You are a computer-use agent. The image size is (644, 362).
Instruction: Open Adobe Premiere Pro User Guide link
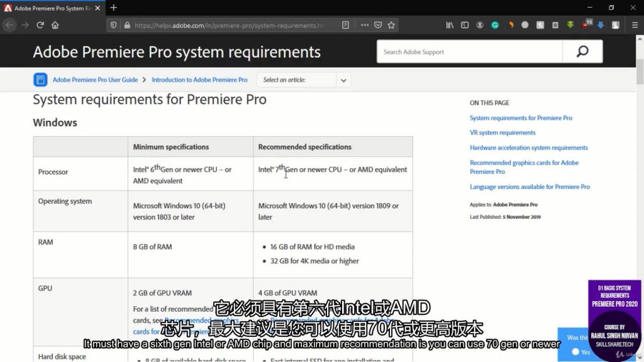point(95,80)
